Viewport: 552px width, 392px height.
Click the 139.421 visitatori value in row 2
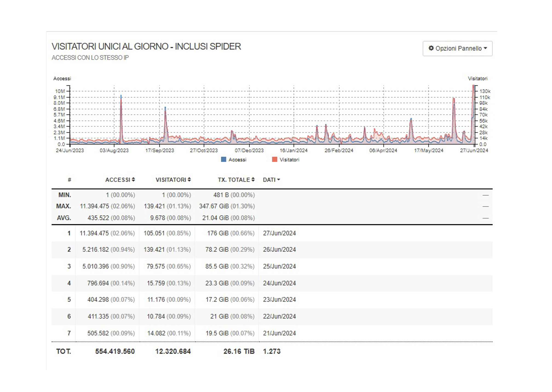pos(154,250)
